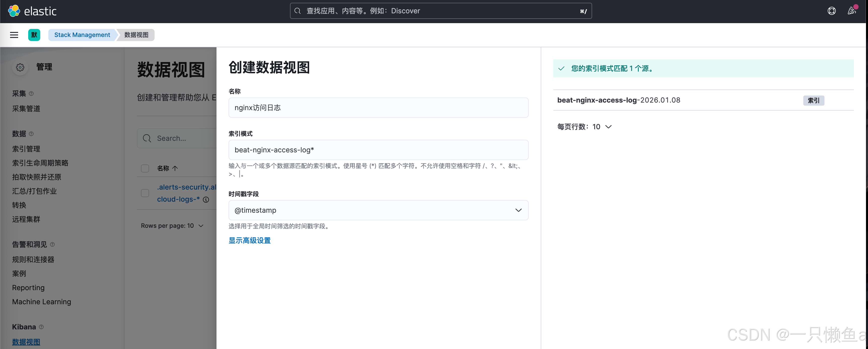Check the .alerts-security row checkbox
The height and width of the screenshot is (349, 868).
145,193
